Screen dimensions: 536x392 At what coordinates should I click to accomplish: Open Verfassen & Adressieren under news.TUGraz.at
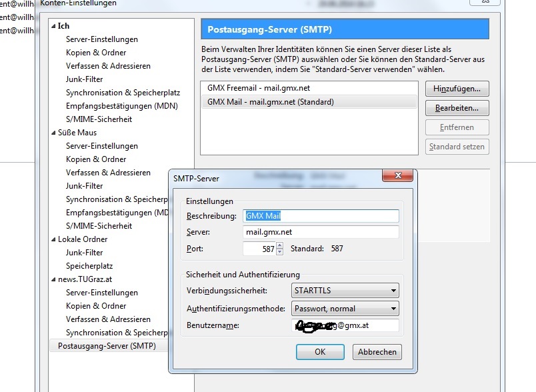point(108,319)
